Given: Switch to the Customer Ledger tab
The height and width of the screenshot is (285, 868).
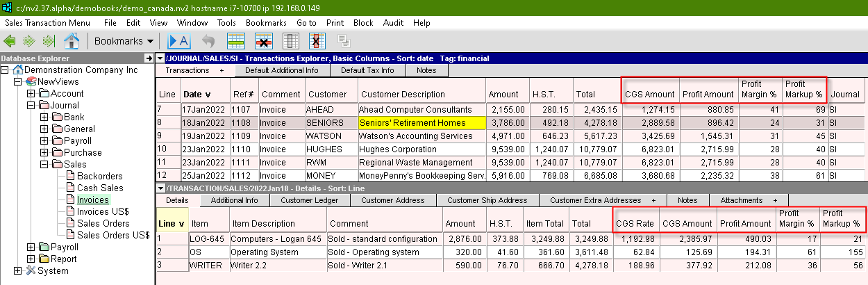Looking at the screenshot, I should coord(308,200).
